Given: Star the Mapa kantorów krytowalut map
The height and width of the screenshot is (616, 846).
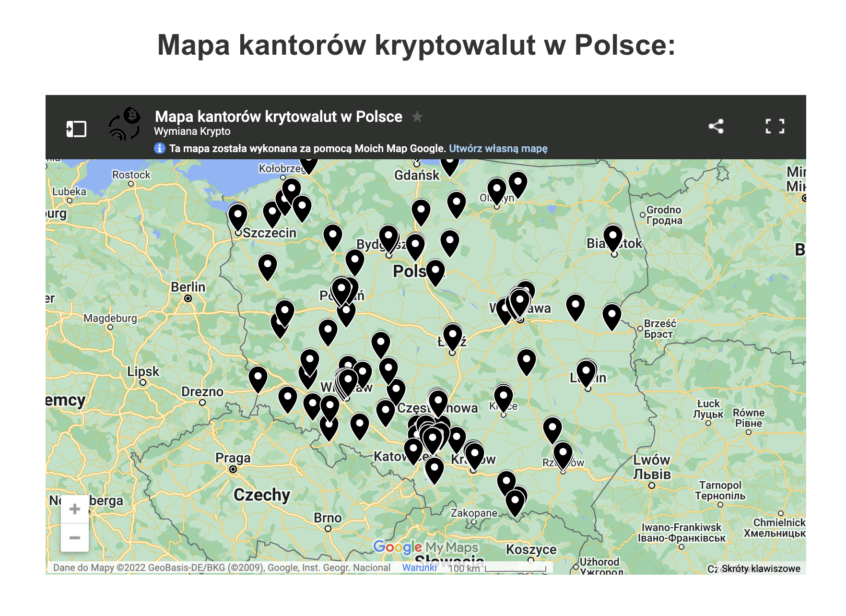Looking at the screenshot, I should click(417, 117).
